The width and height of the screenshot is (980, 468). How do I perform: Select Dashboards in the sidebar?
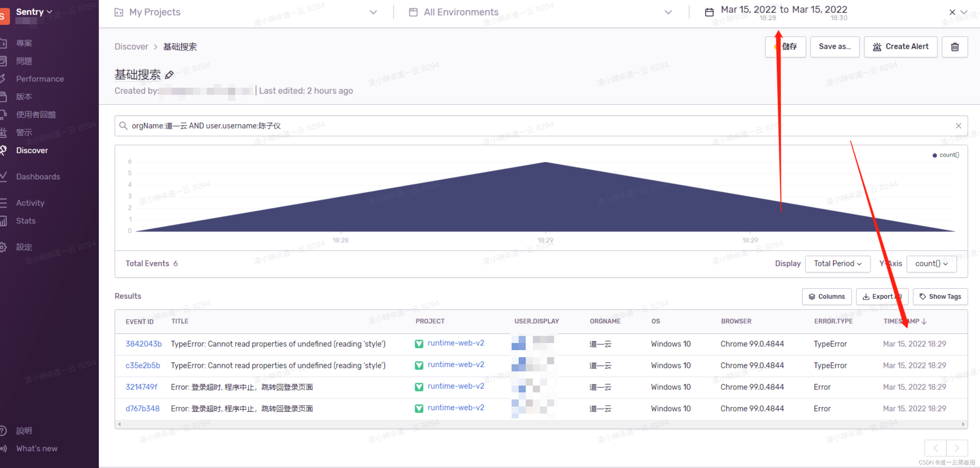click(38, 176)
